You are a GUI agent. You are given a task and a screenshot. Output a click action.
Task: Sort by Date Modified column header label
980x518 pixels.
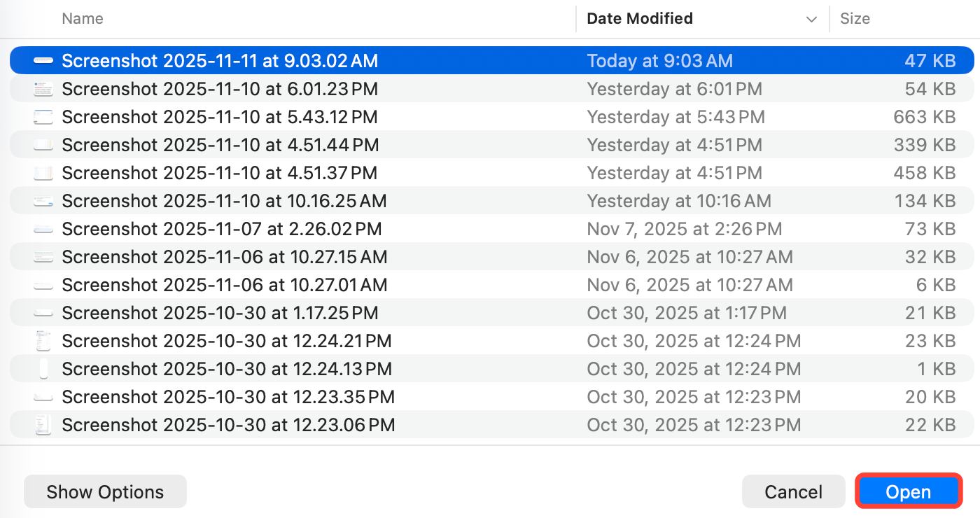pos(639,19)
